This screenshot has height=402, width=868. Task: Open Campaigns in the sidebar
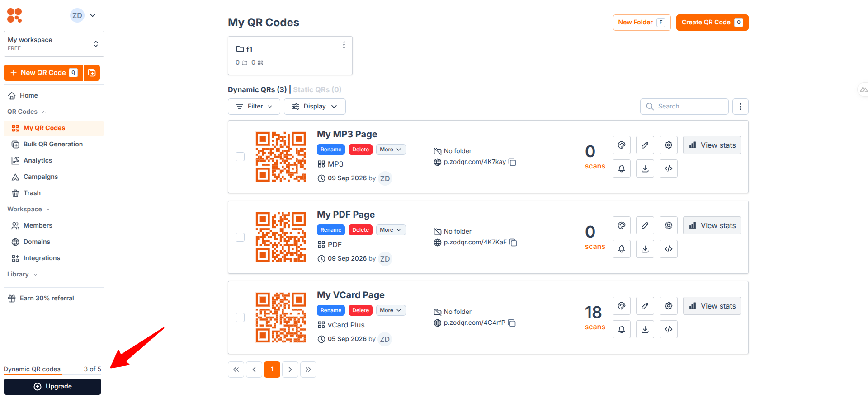[54, 177]
